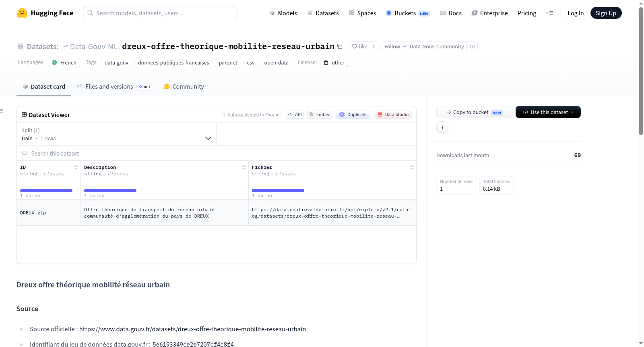Click the page vertical scrollbar

[x=641, y=71]
